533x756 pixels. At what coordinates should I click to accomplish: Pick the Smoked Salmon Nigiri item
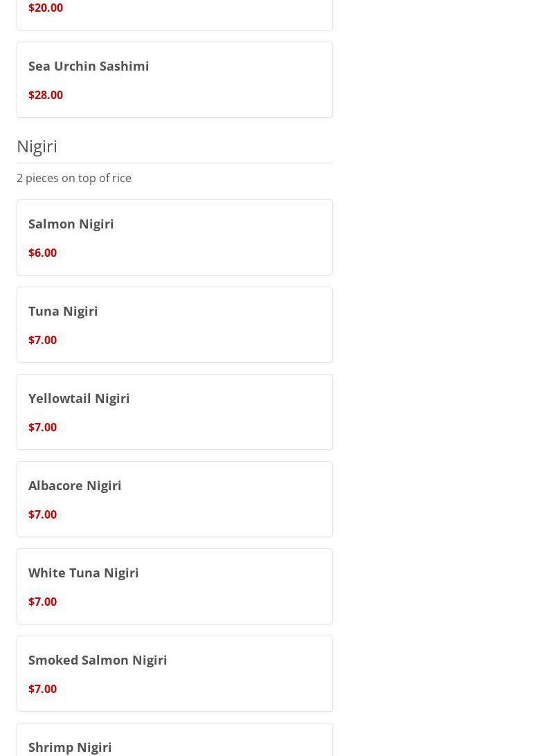click(x=98, y=660)
